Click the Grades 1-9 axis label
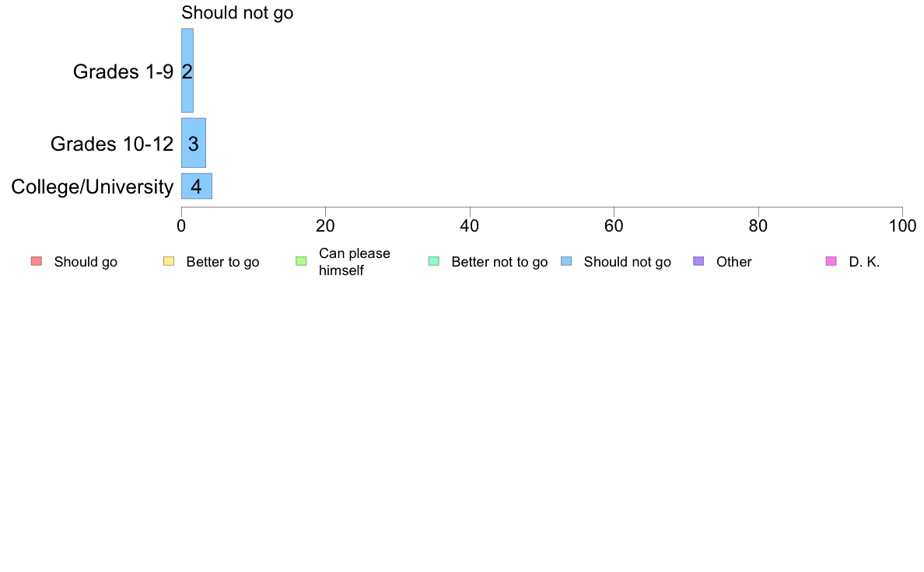Viewport: 924px width, 572px height. [123, 71]
